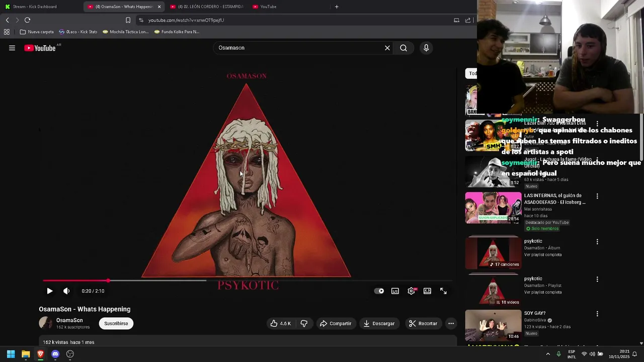This screenshot has width=644, height=362.
Task: Open the player settings gear
Action: tap(412, 291)
